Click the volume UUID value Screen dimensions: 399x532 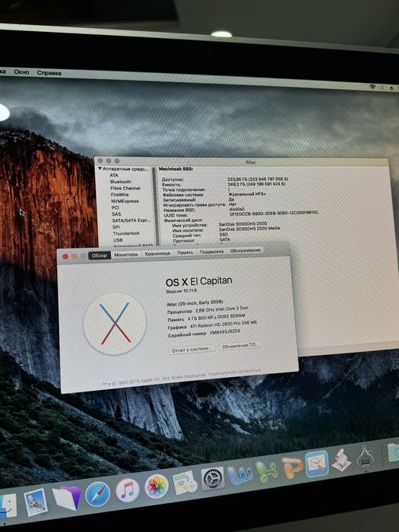point(274,213)
